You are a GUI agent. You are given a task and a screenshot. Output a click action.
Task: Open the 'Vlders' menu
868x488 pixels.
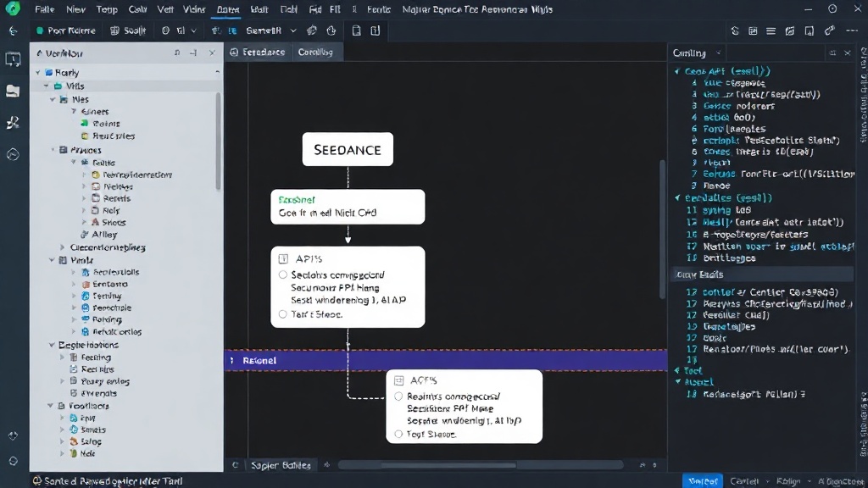[194, 9]
